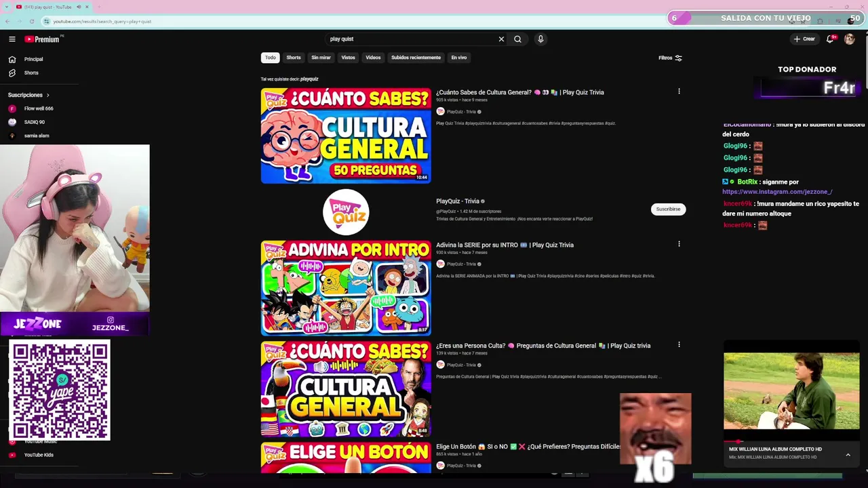Open SADIQ 90 subscription channel
Screen dimensions: 868x488
[x=35, y=122]
